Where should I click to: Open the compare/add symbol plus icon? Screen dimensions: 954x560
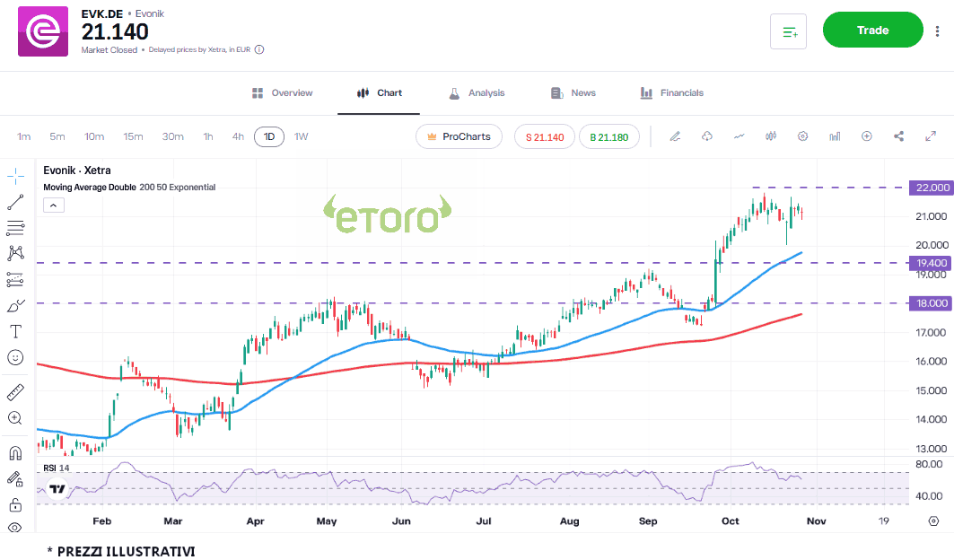(867, 136)
